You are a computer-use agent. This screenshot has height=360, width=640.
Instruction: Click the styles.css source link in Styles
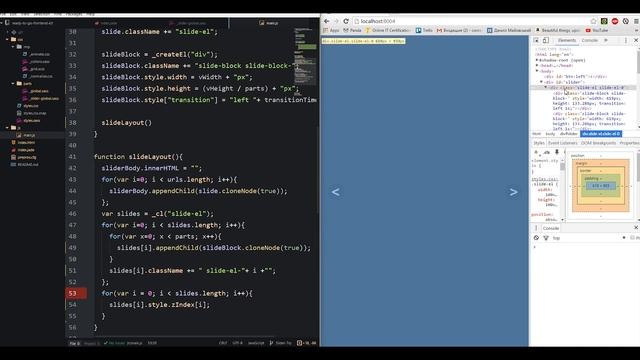[x=544, y=179]
